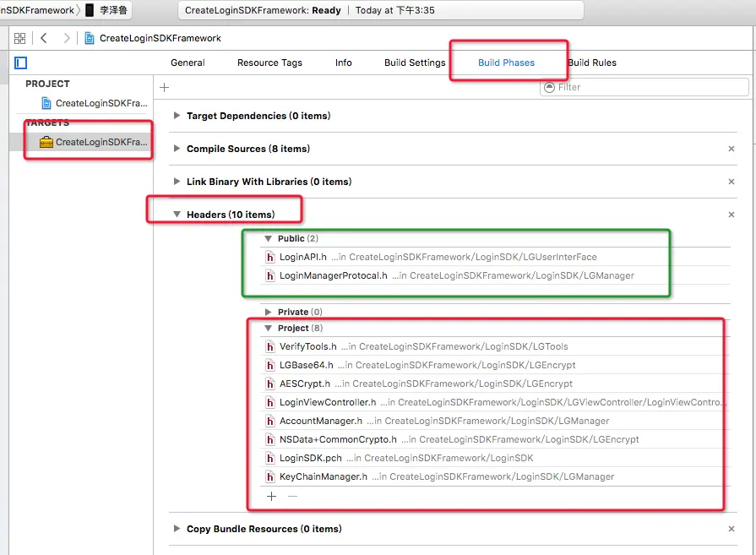Select the CreateLoginSDKFra... project in the PROJECT list
This screenshot has height=555, width=756.
tap(95, 103)
